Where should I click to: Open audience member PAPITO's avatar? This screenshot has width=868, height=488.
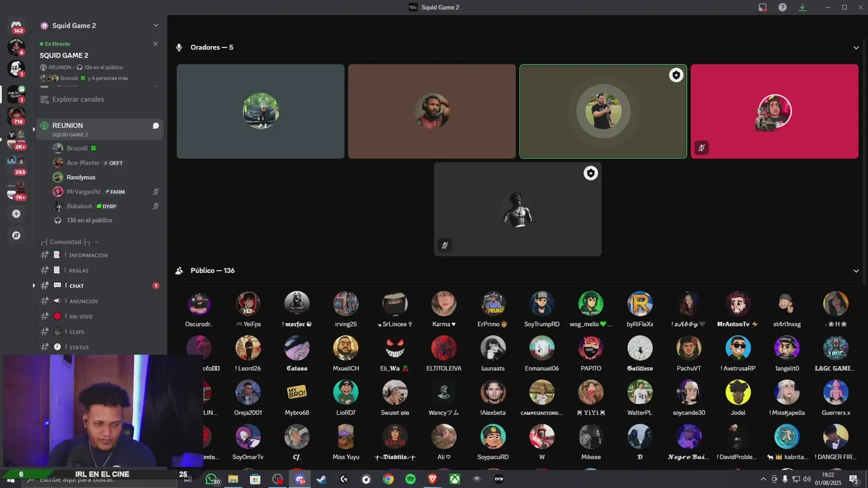point(591,348)
